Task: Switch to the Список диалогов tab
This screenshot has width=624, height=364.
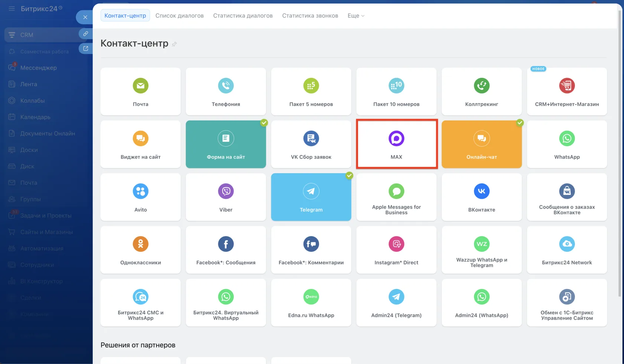Action: [179, 16]
